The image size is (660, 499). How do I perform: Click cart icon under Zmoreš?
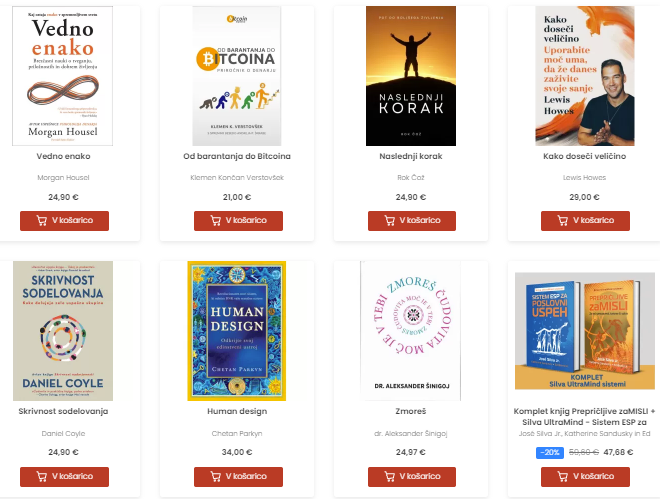pos(389,476)
